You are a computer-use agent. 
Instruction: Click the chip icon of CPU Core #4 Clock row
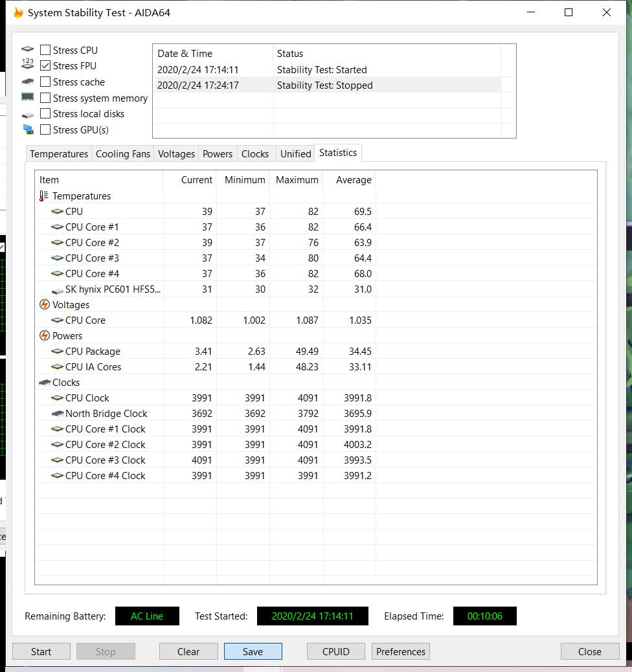(57, 476)
